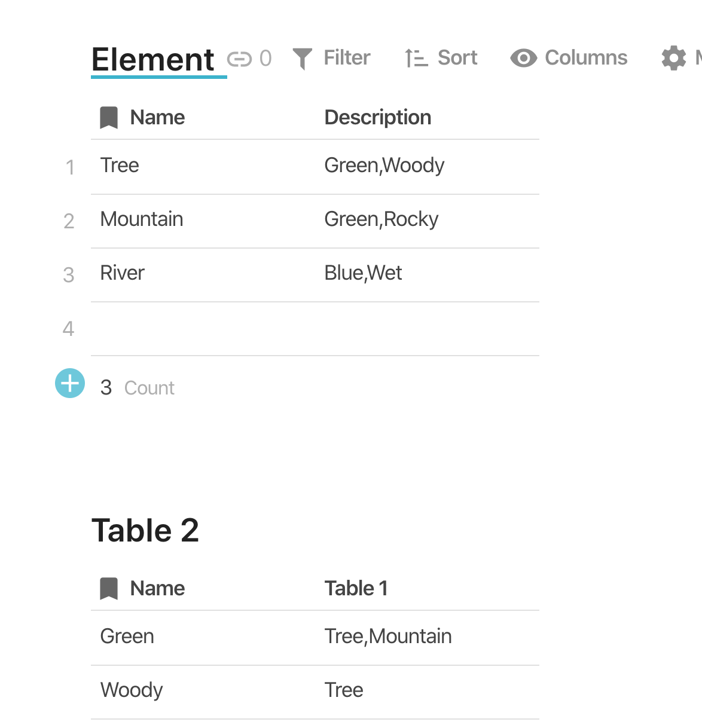
Task: Open the Table 1 column header
Action: click(356, 589)
